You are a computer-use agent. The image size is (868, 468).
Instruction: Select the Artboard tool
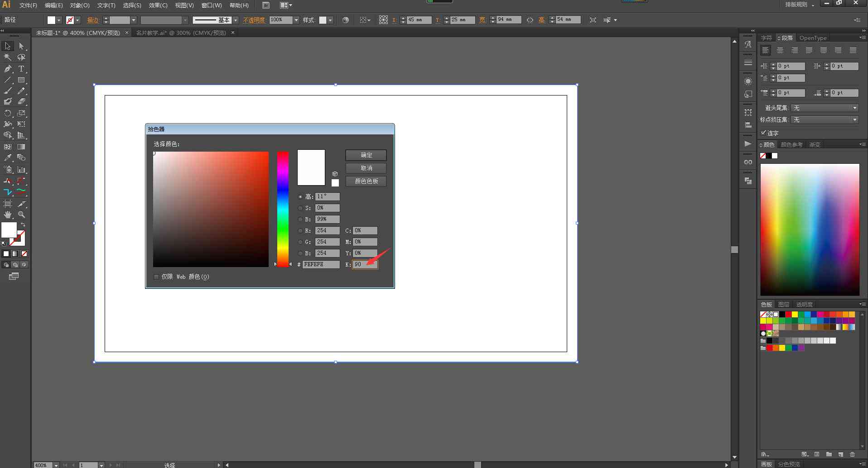(x=8, y=204)
